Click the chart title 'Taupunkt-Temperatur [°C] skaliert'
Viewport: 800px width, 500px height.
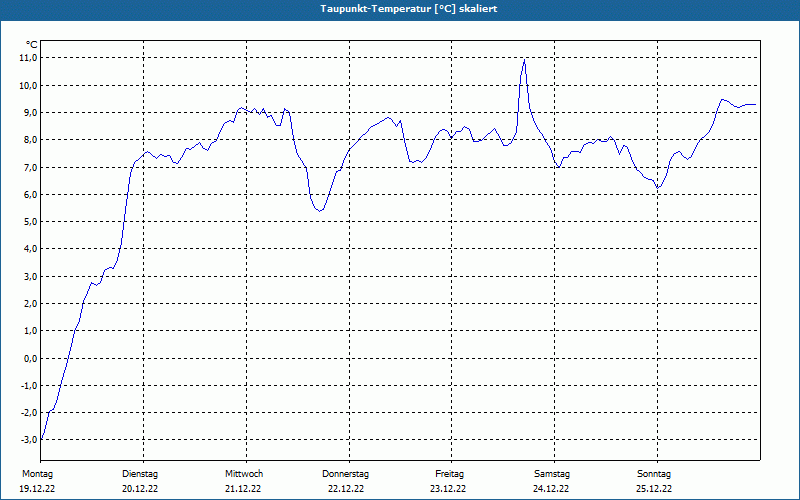(409, 9)
